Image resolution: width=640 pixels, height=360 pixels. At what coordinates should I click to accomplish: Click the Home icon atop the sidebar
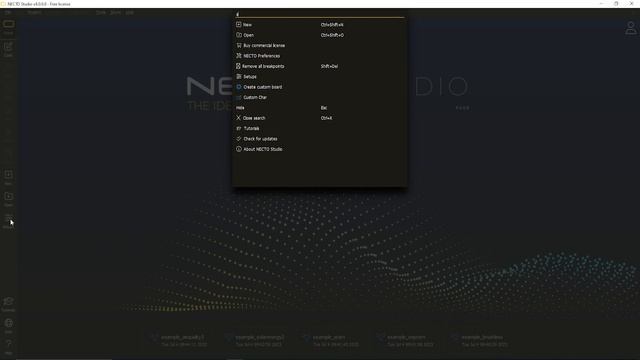[8, 24]
